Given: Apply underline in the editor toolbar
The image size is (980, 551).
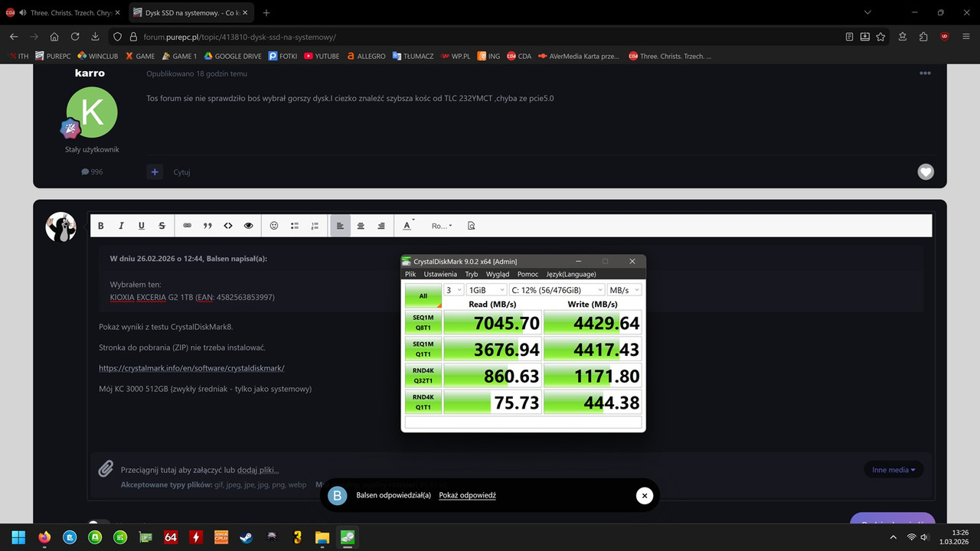Looking at the screenshot, I should click(x=142, y=226).
